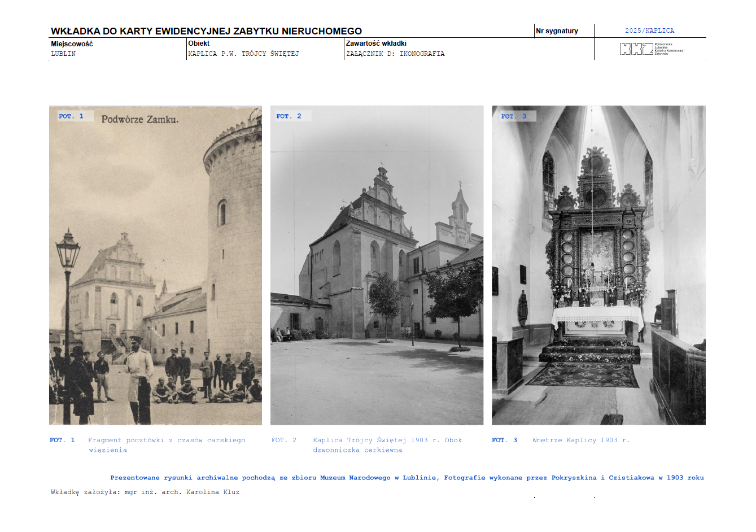The width and height of the screenshot is (756, 532).
Task: Click the 'Podwórze Zamku.' inscription on the postcard
Action: 140,119
